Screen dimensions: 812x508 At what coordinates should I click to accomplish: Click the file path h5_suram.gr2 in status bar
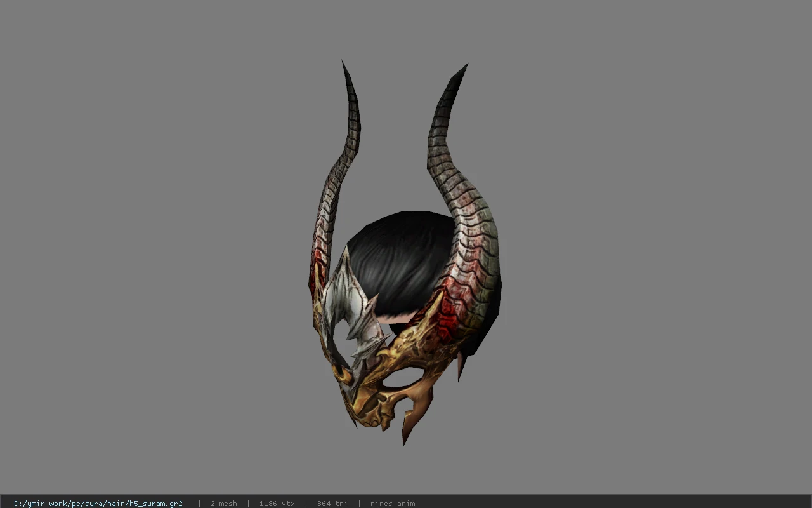98,504
